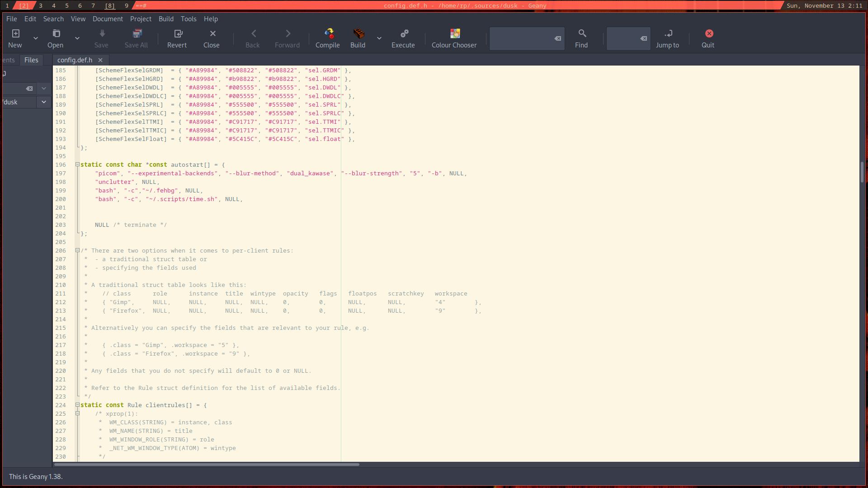Open the Build menu

click(166, 19)
